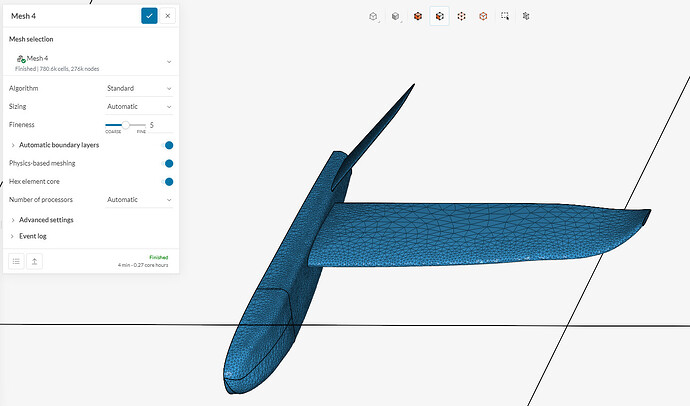
Task: Click the '4 min - 0.27 core hours' text
Action: (x=143, y=265)
